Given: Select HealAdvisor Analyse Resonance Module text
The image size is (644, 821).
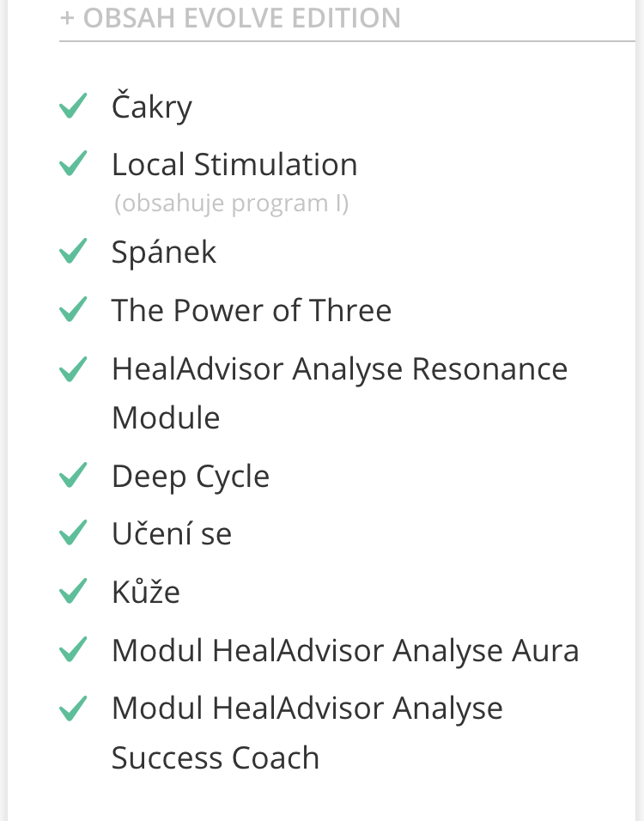Looking at the screenshot, I should [340, 393].
